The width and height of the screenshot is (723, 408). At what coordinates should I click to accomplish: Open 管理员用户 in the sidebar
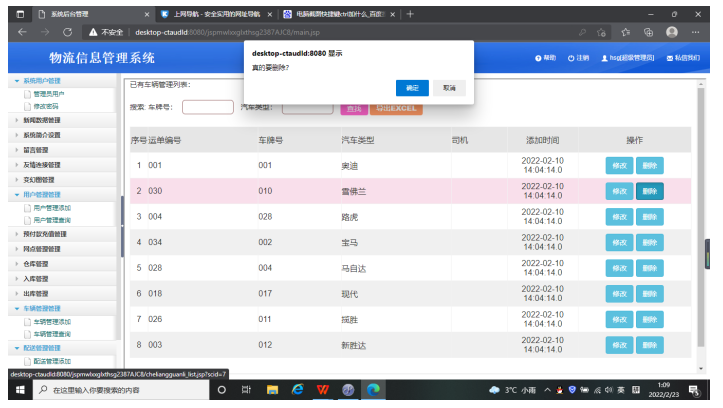tap(48, 94)
